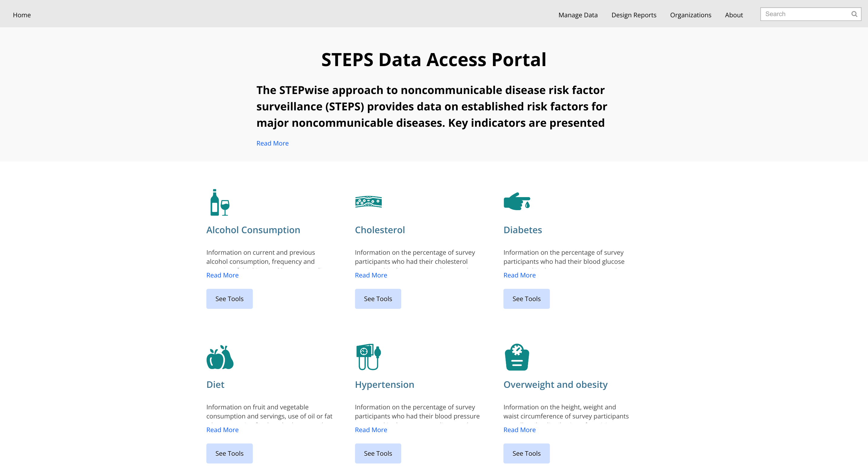The width and height of the screenshot is (868, 470).
Task: Click the Organizations navigation link
Action: tap(690, 15)
